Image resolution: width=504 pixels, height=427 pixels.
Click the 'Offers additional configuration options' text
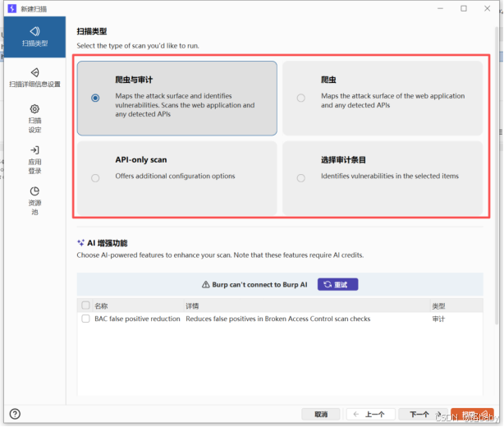coord(175,176)
